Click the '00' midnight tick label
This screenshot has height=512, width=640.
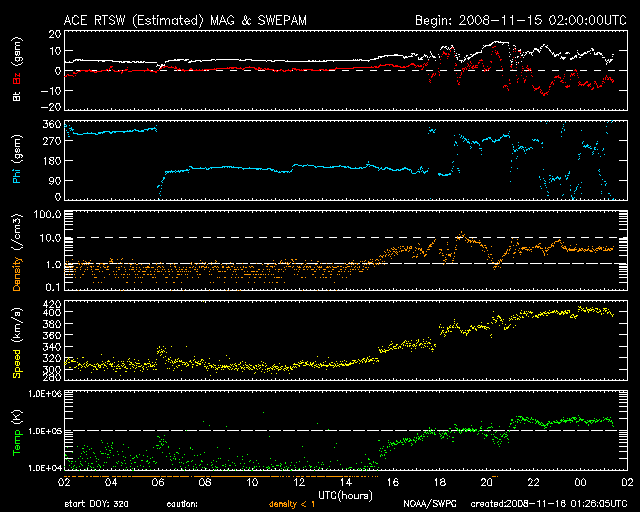[x=580, y=482]
